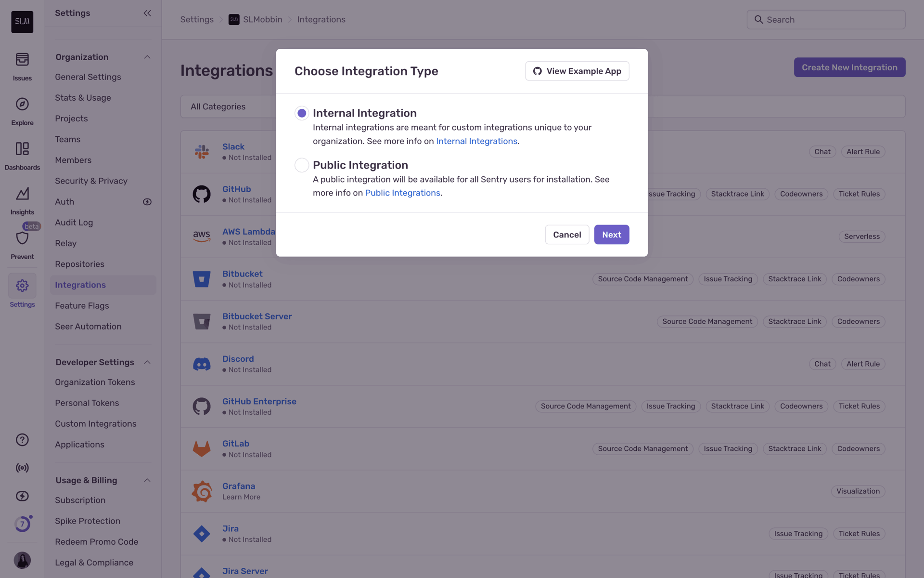Click the Grafana logo icon
This screenshot has width=924, height=578.
[202, 491]
